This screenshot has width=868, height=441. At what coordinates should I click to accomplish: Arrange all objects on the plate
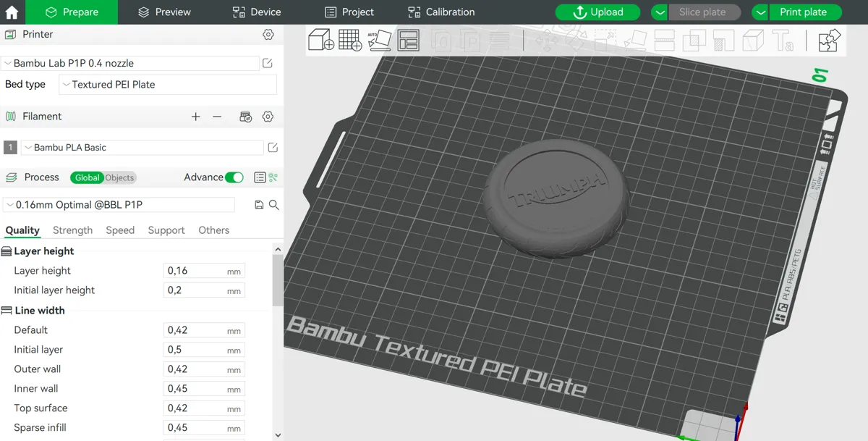coord(409,40)
